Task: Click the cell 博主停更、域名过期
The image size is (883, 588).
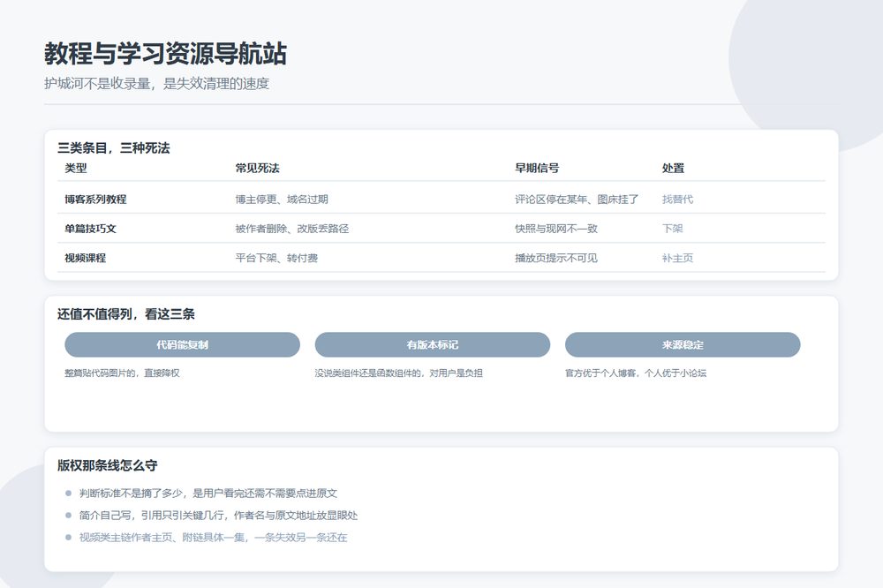Action: [x=282, y=200]
